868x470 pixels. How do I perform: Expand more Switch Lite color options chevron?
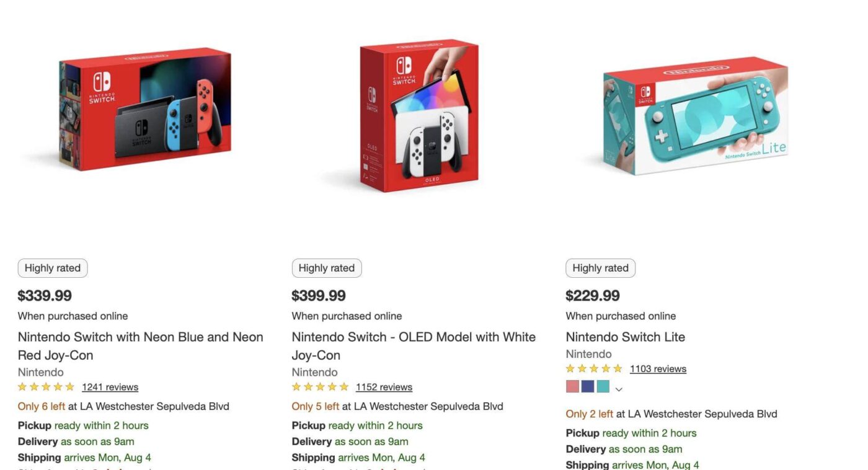pos(619,389)
